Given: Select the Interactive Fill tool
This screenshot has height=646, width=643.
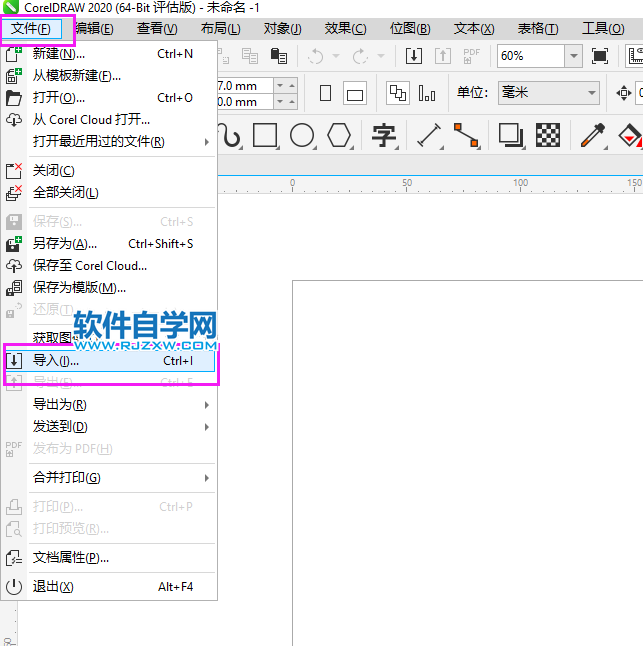Looking at the screenshot, I should [x=630, y=135].
